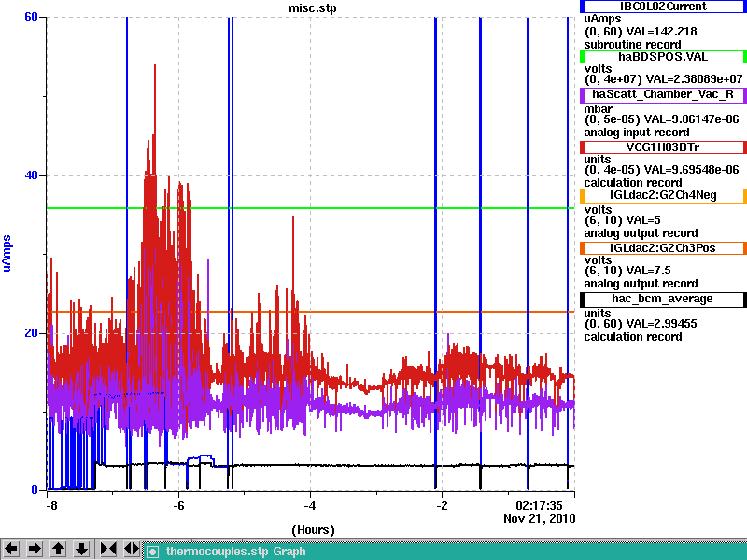Click the misc.stp graph title
The image size is (747, 560).
click(312, 8)
